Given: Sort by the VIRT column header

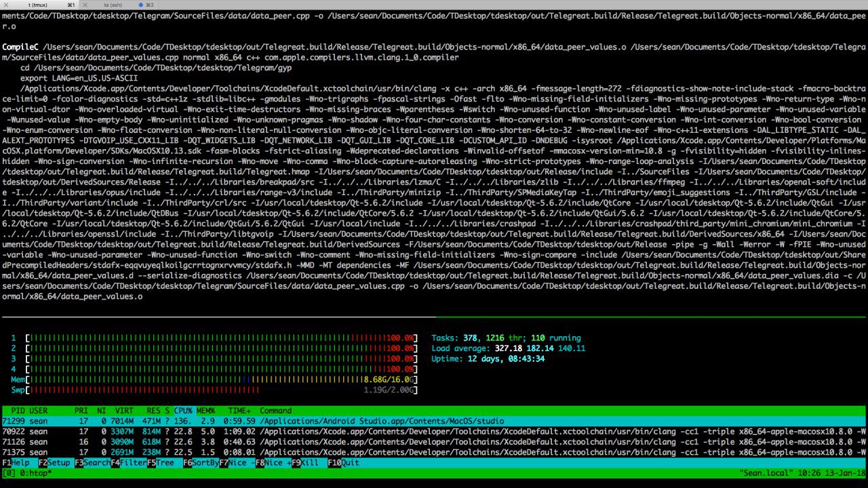Looking at the screenshot, I should pyautogui.click(x=124, y=411).
